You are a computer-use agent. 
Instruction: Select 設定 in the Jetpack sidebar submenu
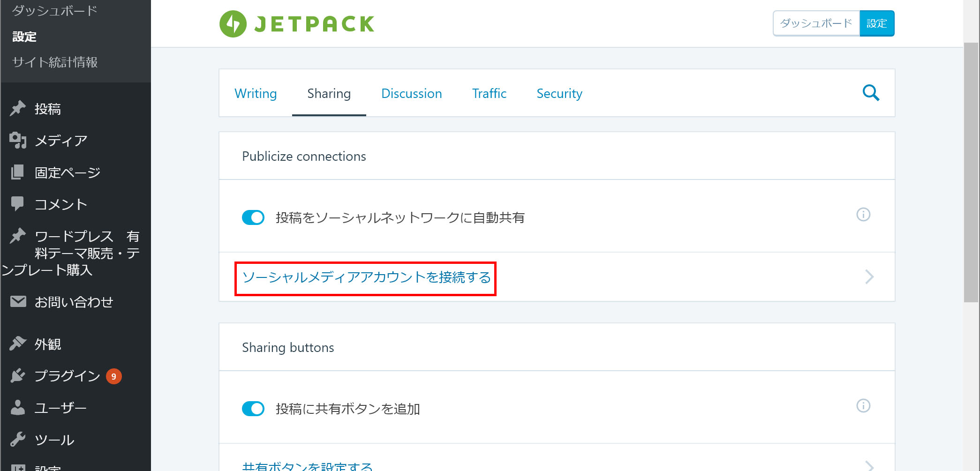click(24, 37)
